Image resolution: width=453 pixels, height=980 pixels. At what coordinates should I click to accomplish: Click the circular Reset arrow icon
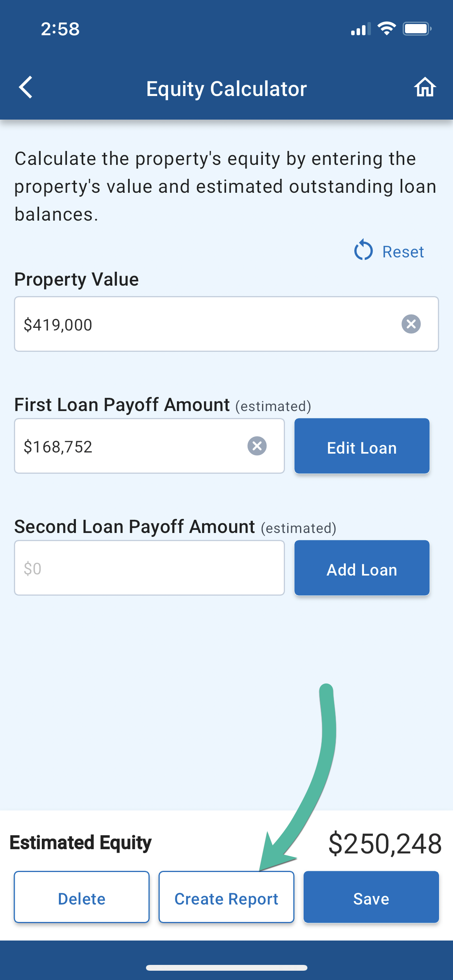tap(363, 250)
